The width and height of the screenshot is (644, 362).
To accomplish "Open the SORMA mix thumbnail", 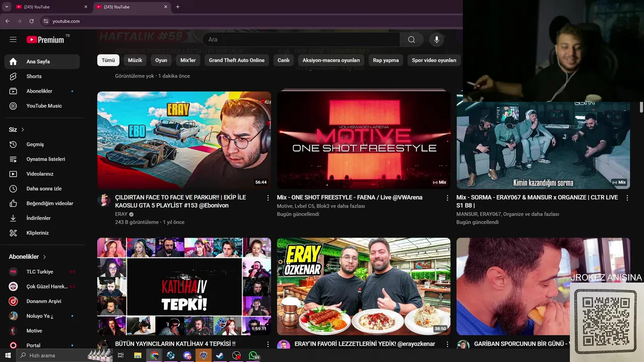I will click(543, 145).
